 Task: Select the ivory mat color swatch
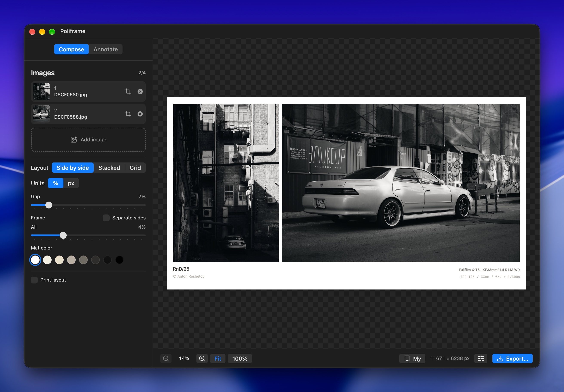pos(48,260)
